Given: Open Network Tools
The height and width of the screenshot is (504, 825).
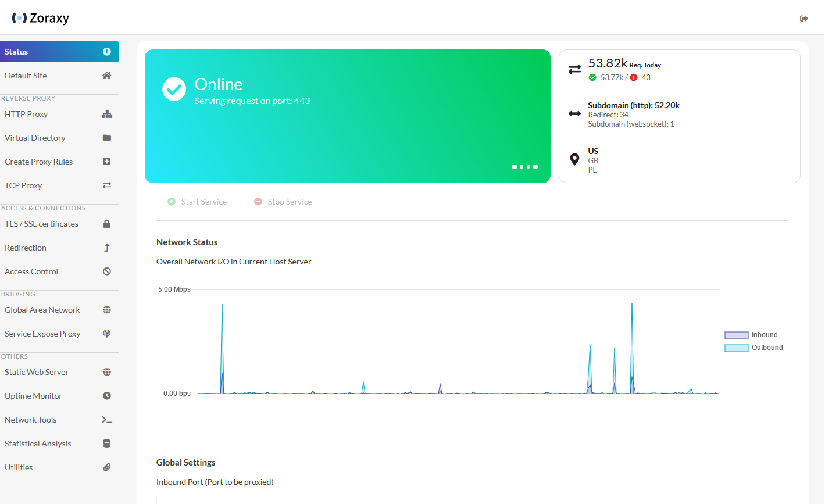Looking at the screenshot, I should [59, 420].
